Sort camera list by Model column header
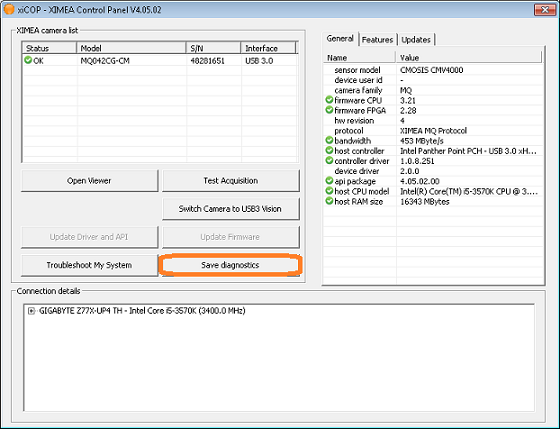 [131, 48]
